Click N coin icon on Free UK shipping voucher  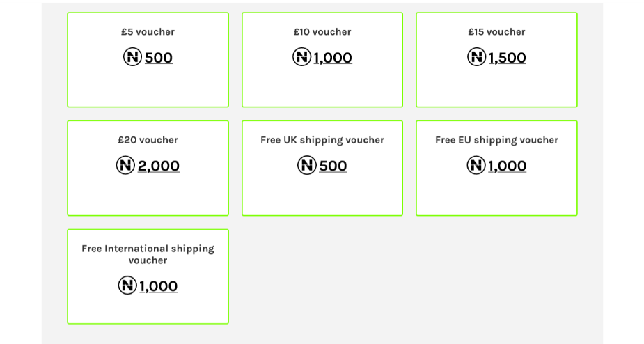[306, 165]
